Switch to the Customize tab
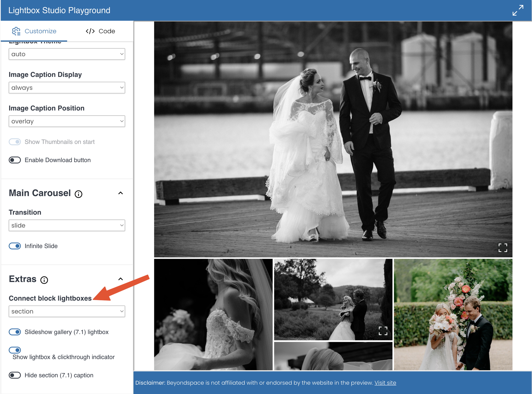 34,31
